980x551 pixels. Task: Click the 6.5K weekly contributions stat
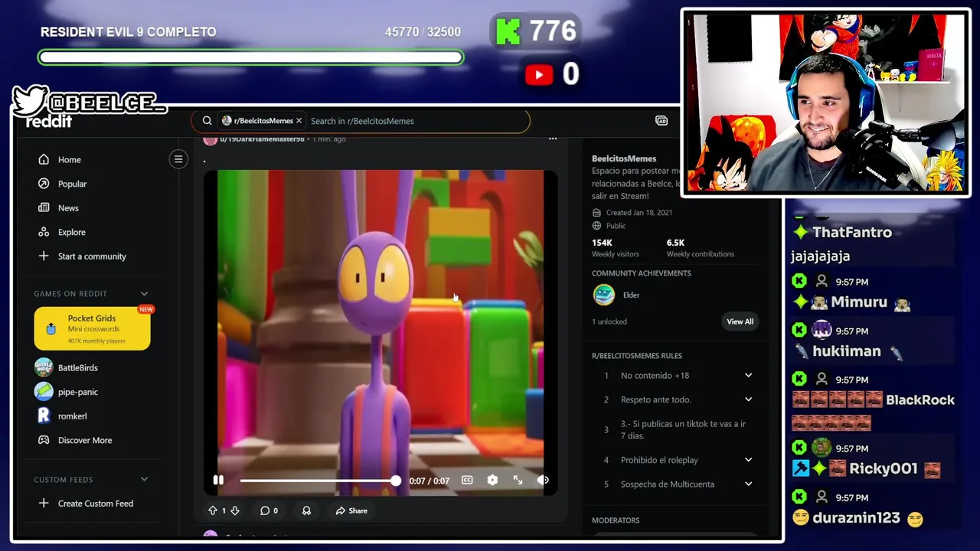pos(700,248)
